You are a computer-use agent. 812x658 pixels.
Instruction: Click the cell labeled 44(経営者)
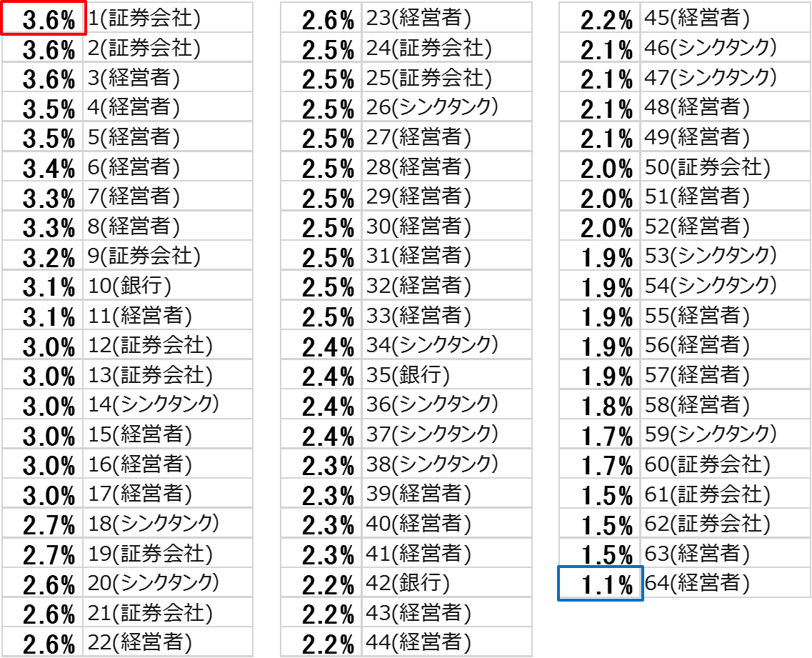446,642
